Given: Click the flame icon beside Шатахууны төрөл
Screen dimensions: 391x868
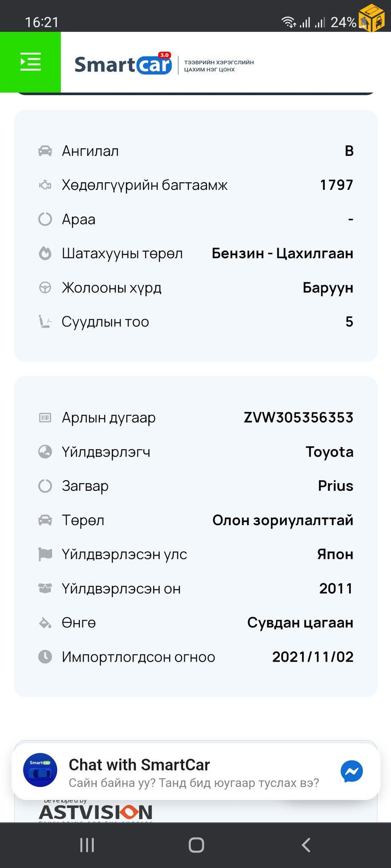Looking at the screenshot, I should 45,253.
